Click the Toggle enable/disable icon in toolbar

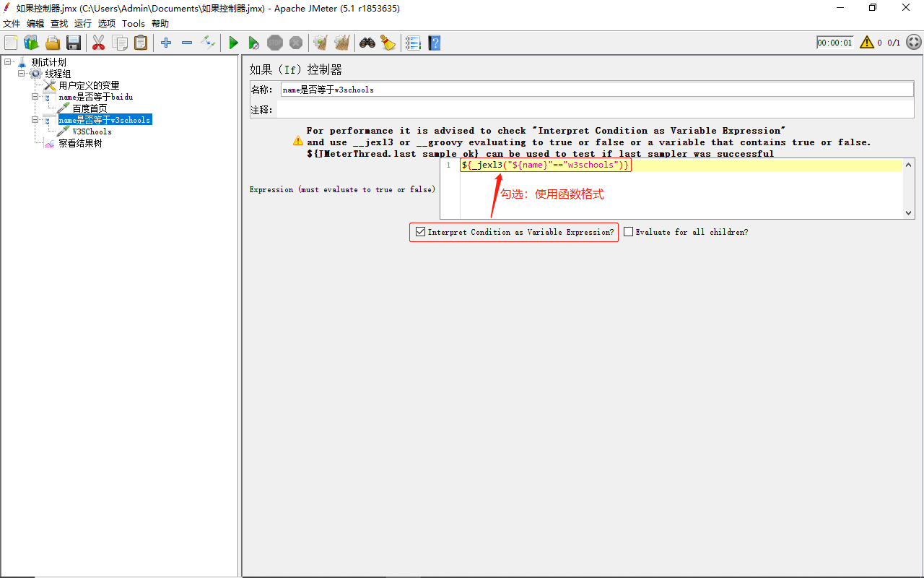(x=208, y=43)
